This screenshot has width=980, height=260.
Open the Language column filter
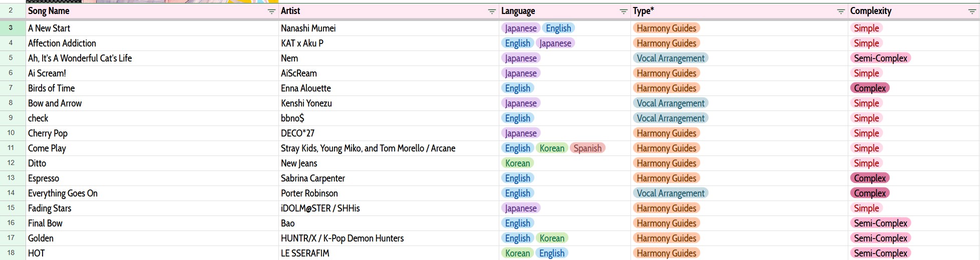click(623, 11)
